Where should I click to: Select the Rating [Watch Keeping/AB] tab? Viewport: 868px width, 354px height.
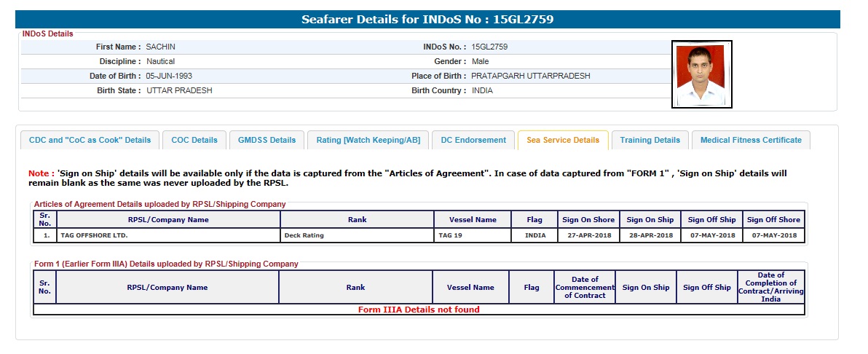pos(368,140)
